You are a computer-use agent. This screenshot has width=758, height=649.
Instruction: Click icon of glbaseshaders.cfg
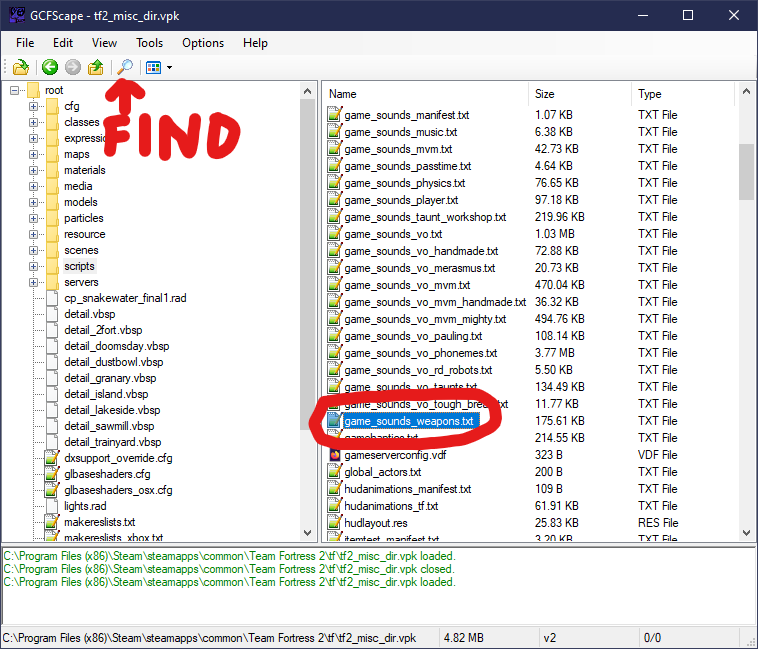(x=52, y=474)
